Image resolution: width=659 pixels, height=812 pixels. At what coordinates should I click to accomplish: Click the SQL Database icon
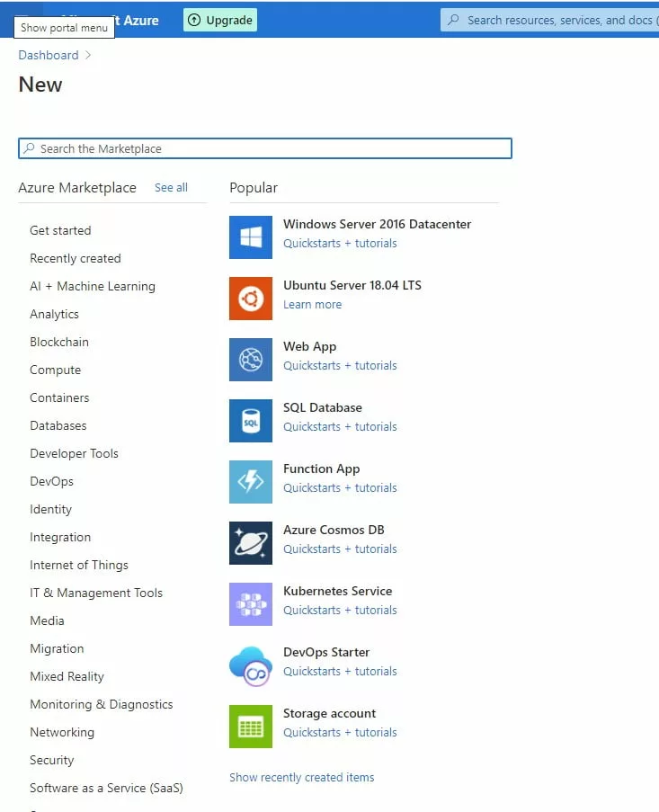(251, 421)
